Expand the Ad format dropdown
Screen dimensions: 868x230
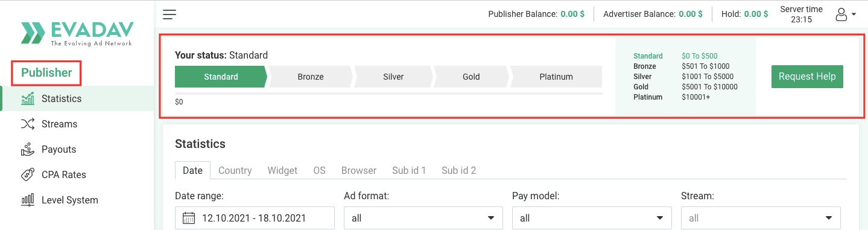[423, 218]
